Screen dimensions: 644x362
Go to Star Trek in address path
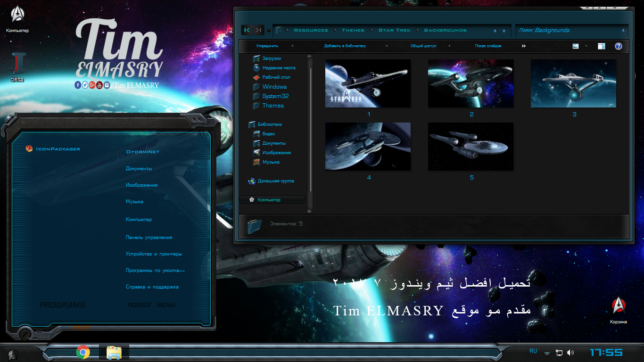pyautogui.click(x=395, y=30)
